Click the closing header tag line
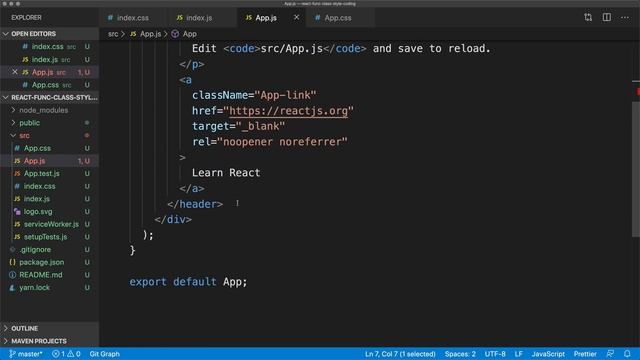640x360 pixels. click(195, 204)
